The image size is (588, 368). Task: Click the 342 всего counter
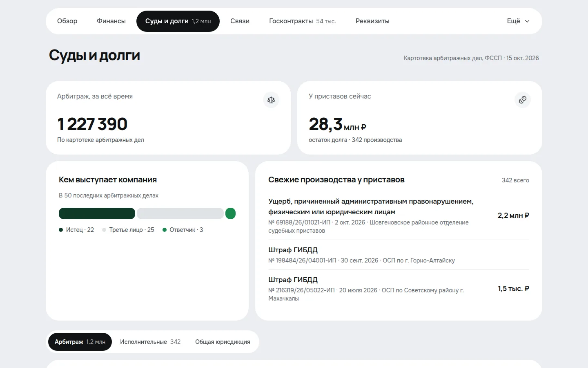click(x=515, y=180)
